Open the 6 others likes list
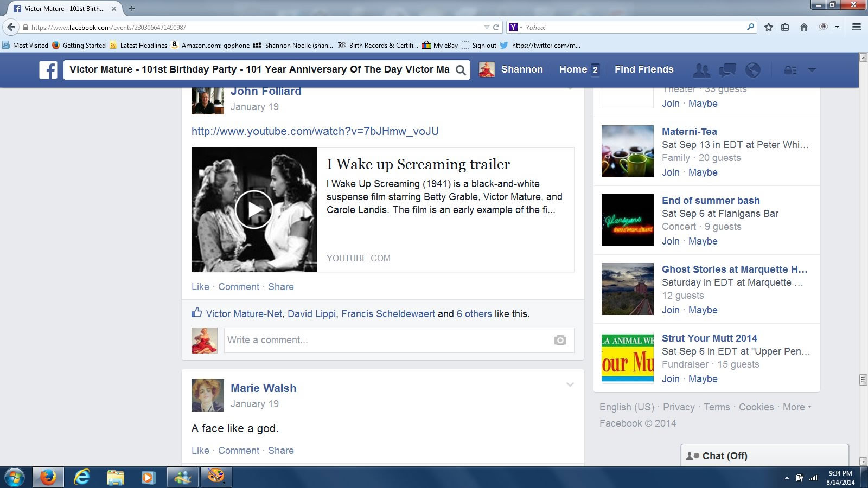The width and height of the screenshot is (868, 488). 474,314
